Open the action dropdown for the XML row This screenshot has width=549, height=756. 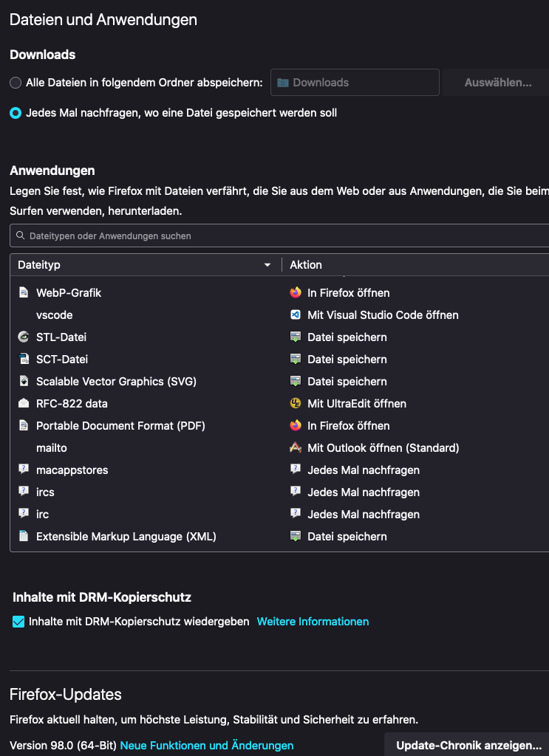coord(414,537)
